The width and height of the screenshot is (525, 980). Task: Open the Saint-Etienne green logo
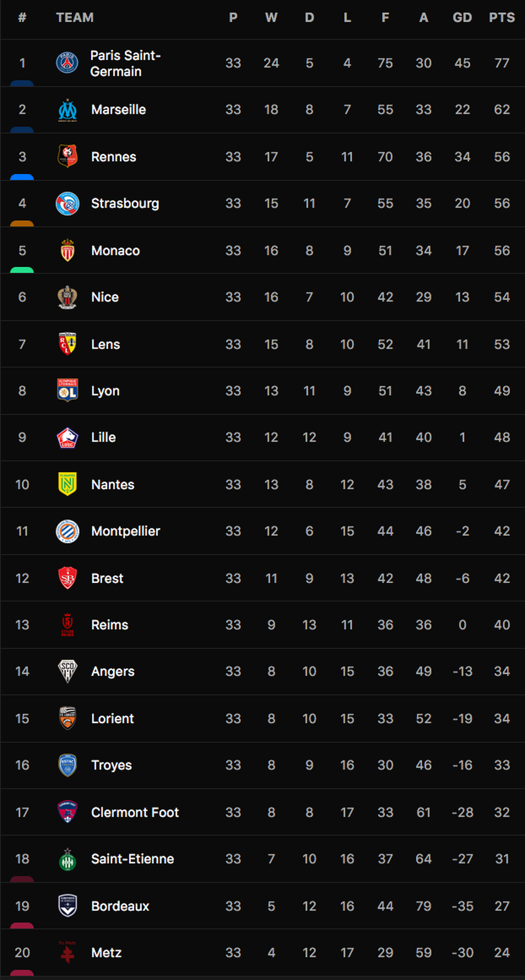click(67, 859)
